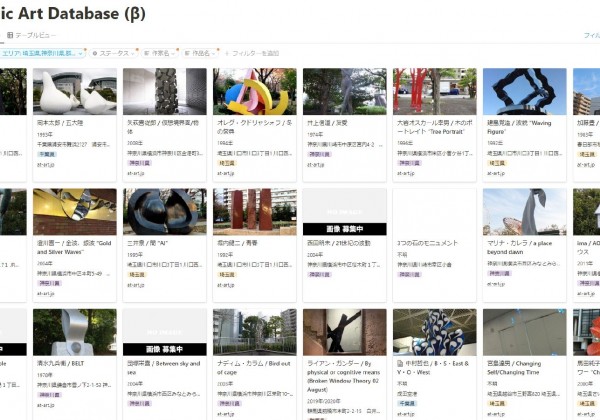600x420 pixels.
Task: Click title マリナ・カレラ / a place beyond dawn
Action: [519, 247]
